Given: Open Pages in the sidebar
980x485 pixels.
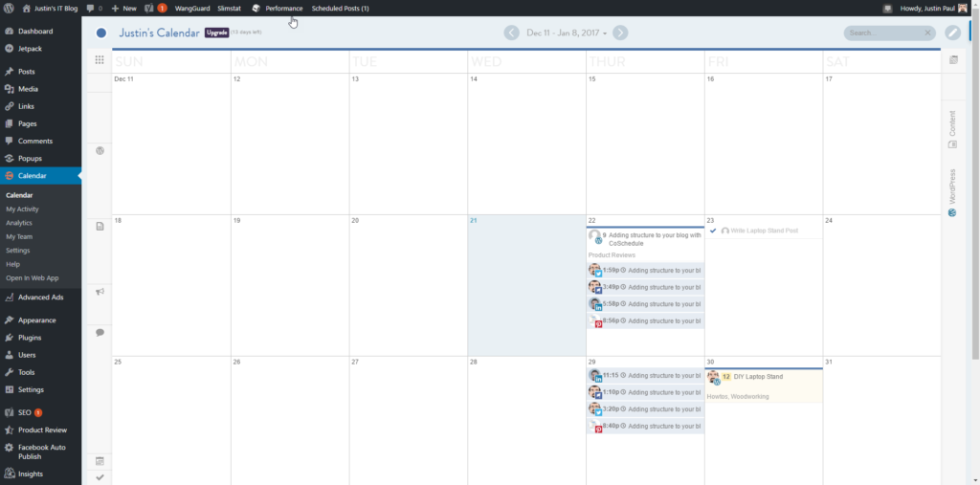Looking at the screenshot, I should 40,123.
